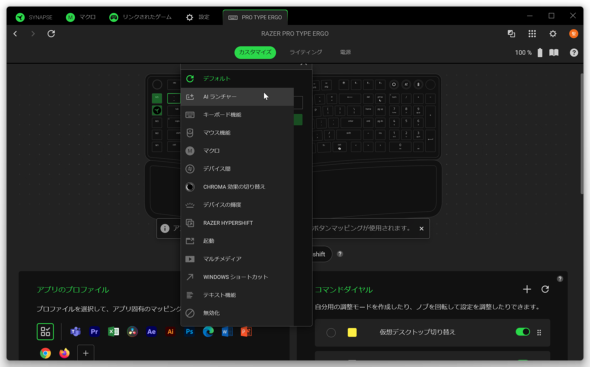Open the Chrome app profile
This screenshot has height=367, width=590.
tap(46, 353)
